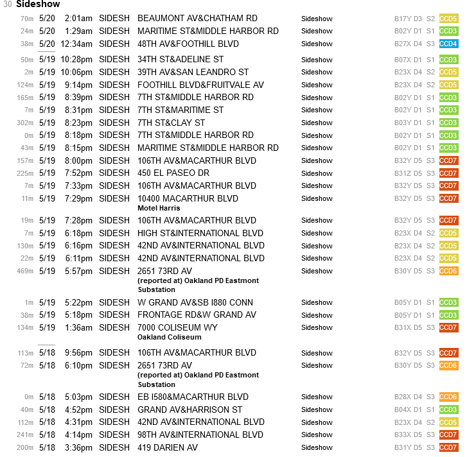476x457 pixels.
Task: Click CCD7 badge on 7000 COLISEUM WY row
Action: [x=448, y=327]
